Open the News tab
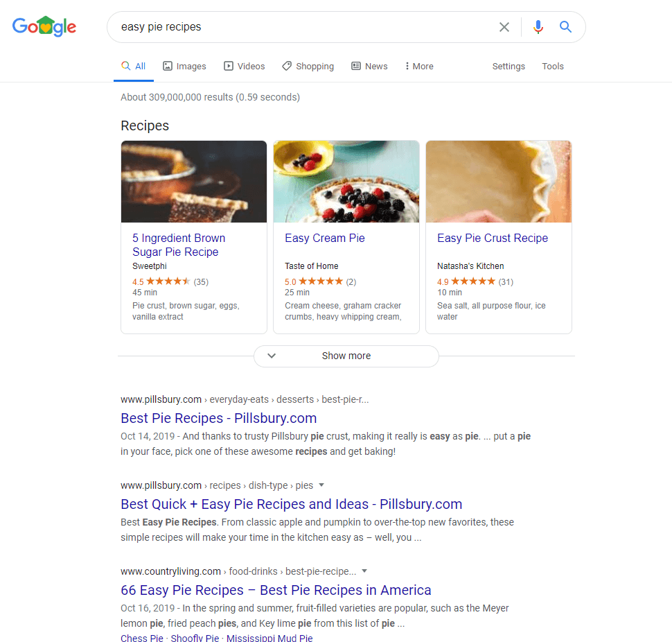This screenshot has width=672, height=642. click(x=369, y=67)
